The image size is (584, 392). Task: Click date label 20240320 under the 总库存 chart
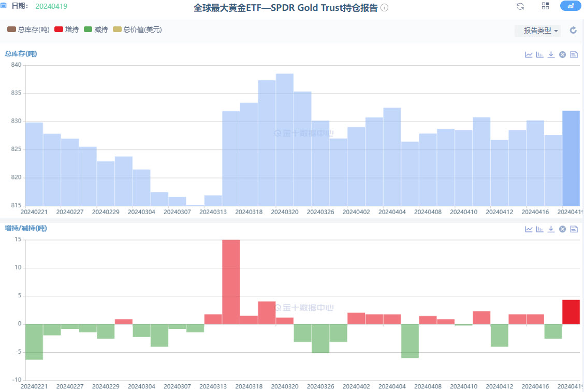[x=285, y=212]
